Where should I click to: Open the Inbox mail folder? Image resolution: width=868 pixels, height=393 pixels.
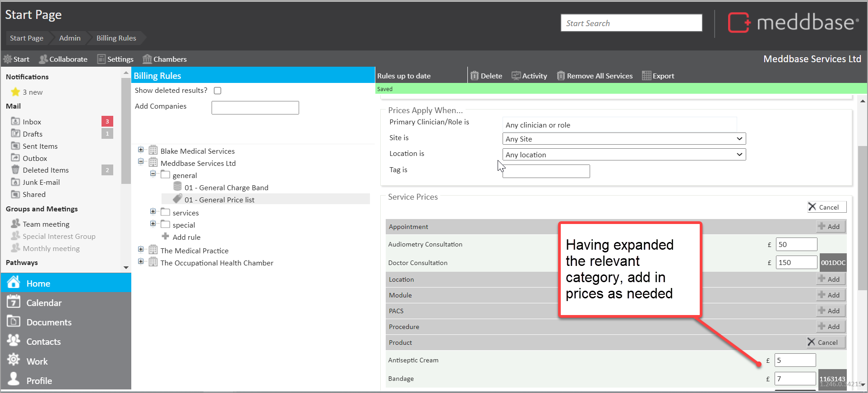(x=32, y=122)
